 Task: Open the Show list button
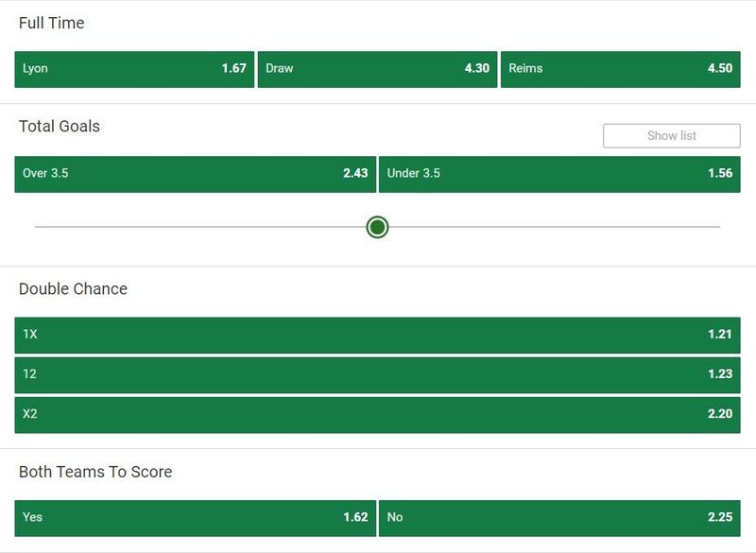point(672,136)
